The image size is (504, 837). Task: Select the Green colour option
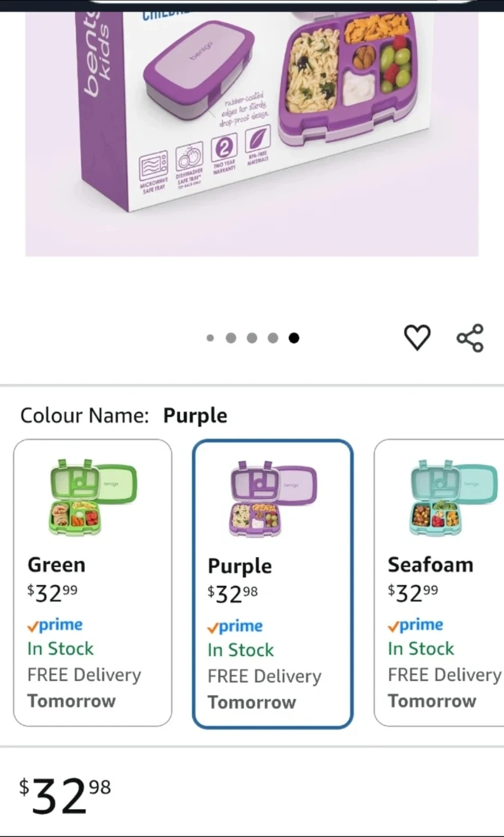point(92,582)
